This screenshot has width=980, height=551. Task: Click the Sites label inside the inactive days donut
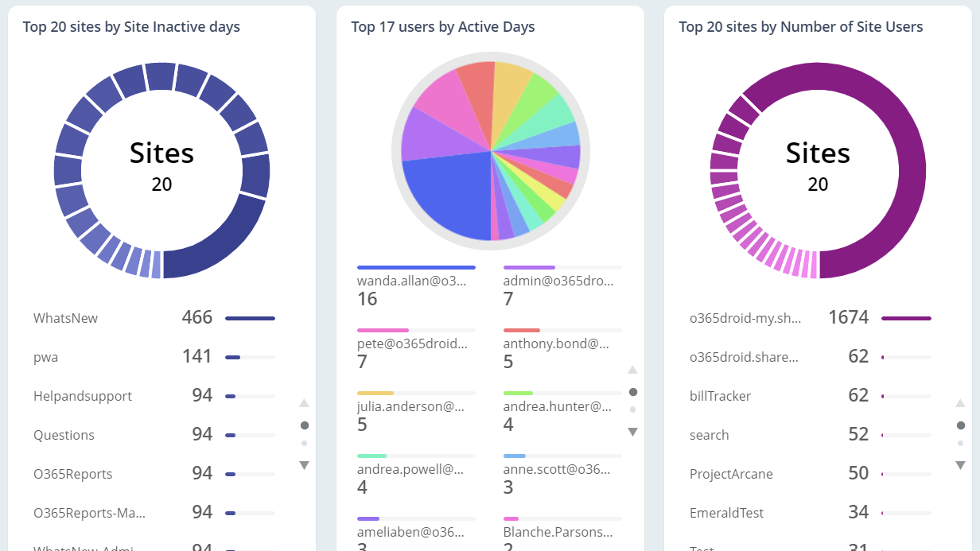click(161, 153)
